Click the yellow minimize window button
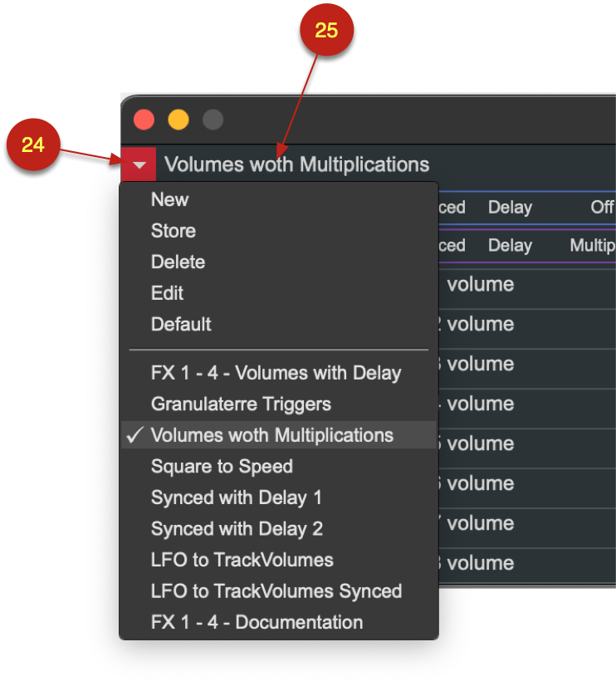Image resolution: width=616 pixels, height=686 pixels. [178, 120]
